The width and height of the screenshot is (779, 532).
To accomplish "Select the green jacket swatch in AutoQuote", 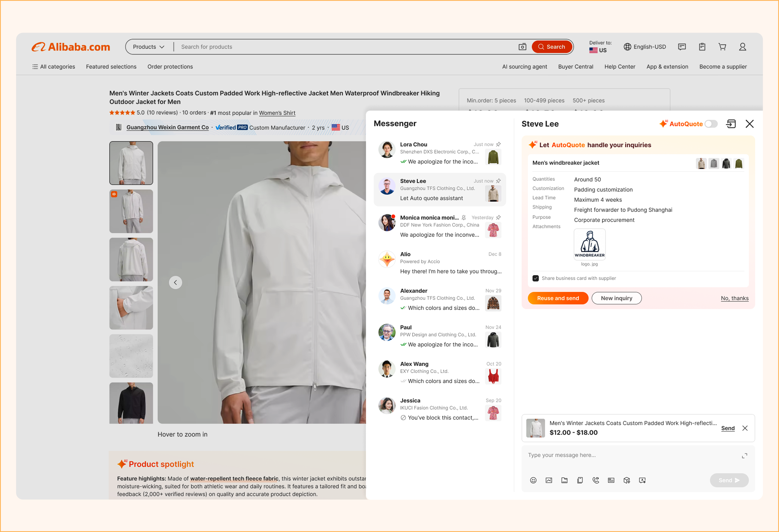I will click(739, 163).
